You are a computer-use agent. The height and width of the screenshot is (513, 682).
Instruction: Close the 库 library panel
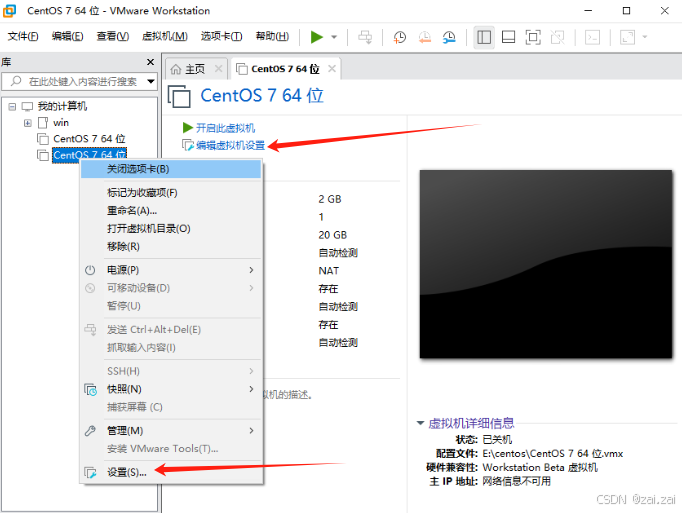click(150, 62)
